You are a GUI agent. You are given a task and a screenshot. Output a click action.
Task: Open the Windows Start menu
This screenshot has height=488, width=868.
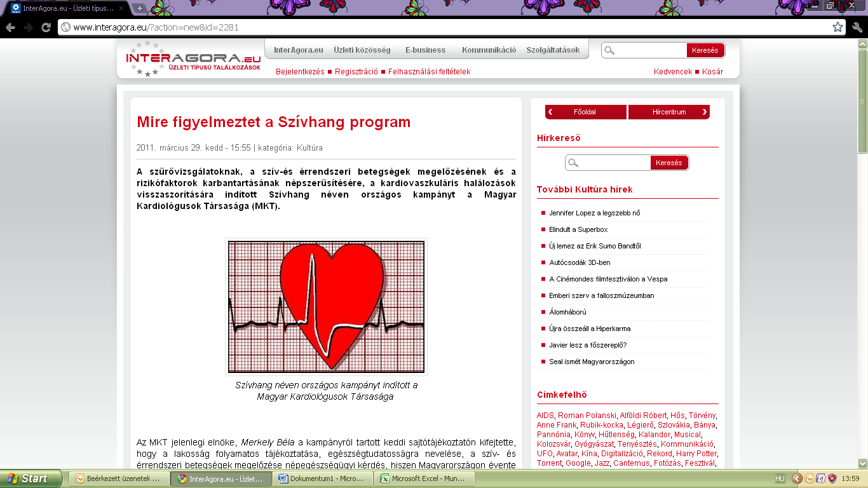31,478
